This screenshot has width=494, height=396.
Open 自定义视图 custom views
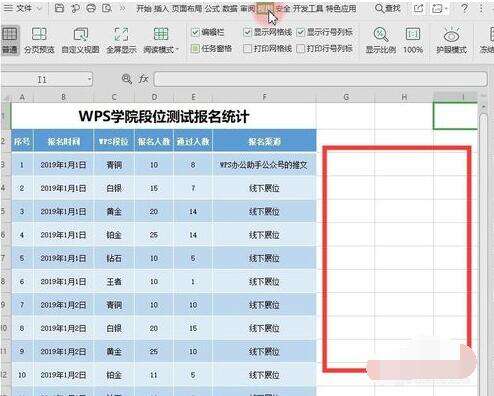click(80, 41)
